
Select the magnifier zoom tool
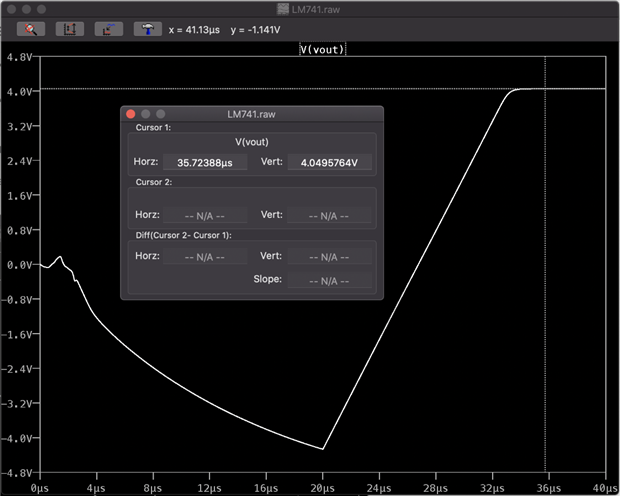click(x=31, y=29)
